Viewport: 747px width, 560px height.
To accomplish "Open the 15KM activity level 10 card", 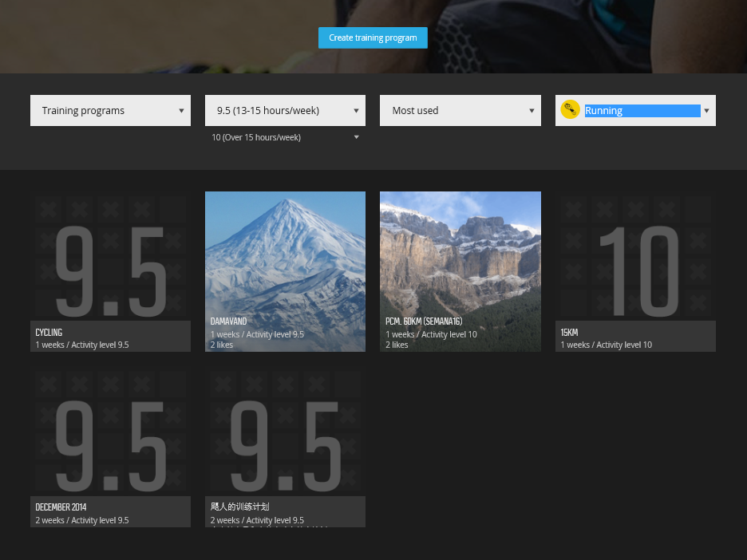I will [x=635, y=271].
